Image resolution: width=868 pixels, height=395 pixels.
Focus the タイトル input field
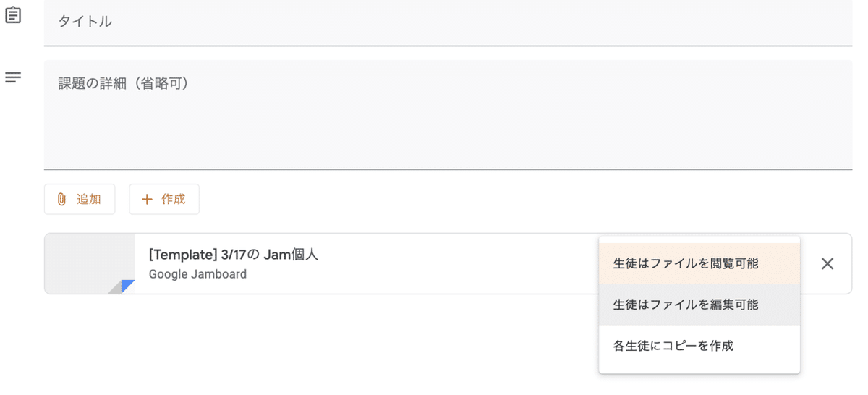click(x=448, y=22)
